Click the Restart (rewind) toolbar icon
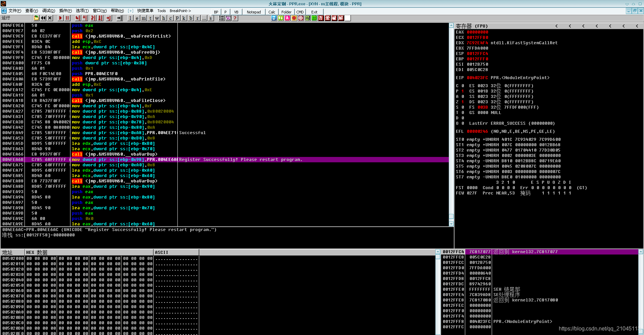The image size is (644, 335). click(43, 18)
